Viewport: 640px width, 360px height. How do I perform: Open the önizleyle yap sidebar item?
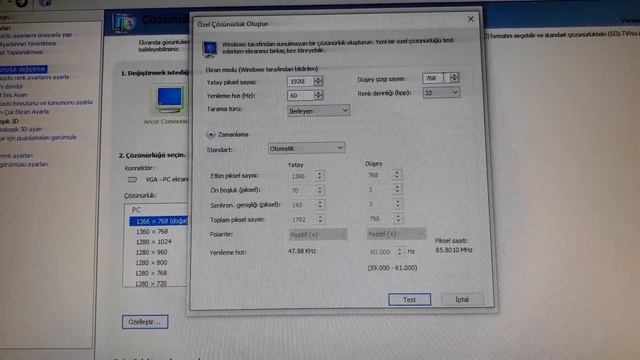pyautogui.click(x=36, y=35)
